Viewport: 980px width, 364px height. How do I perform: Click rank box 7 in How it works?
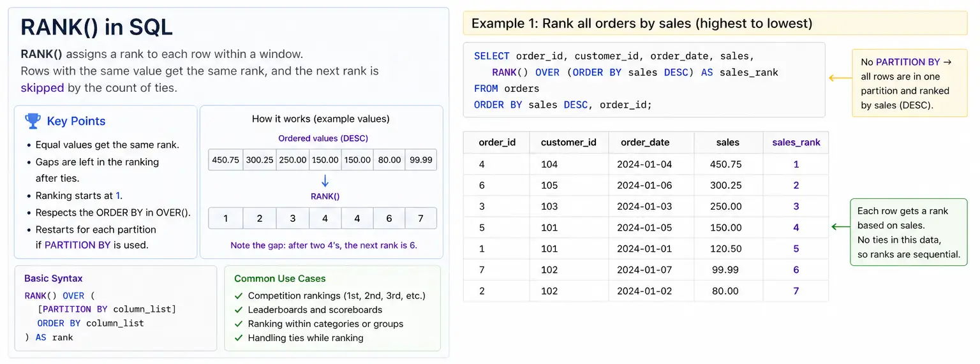coord(421,218)
